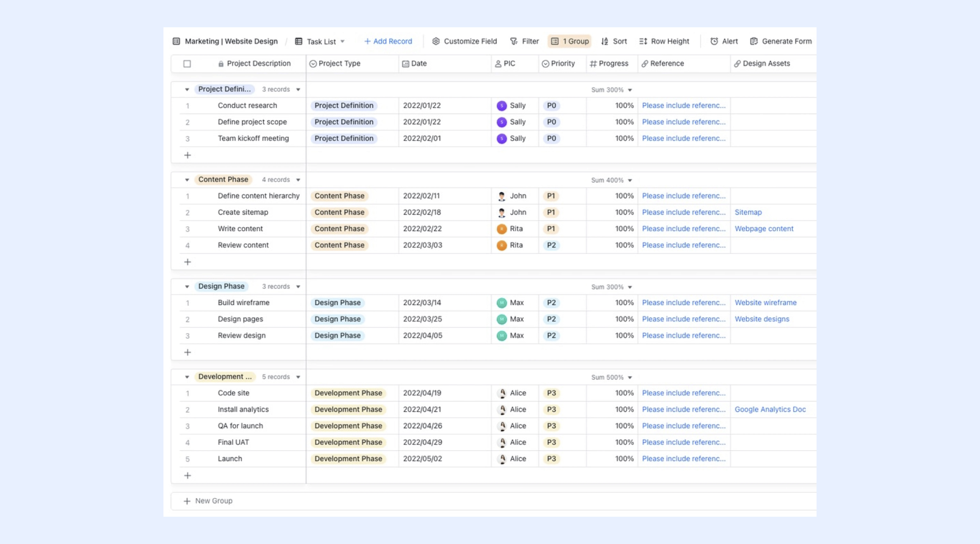Viewport: 980px width, 544px height.
Task: Open the Alert clock icon
Action: (x=714, y=41)
